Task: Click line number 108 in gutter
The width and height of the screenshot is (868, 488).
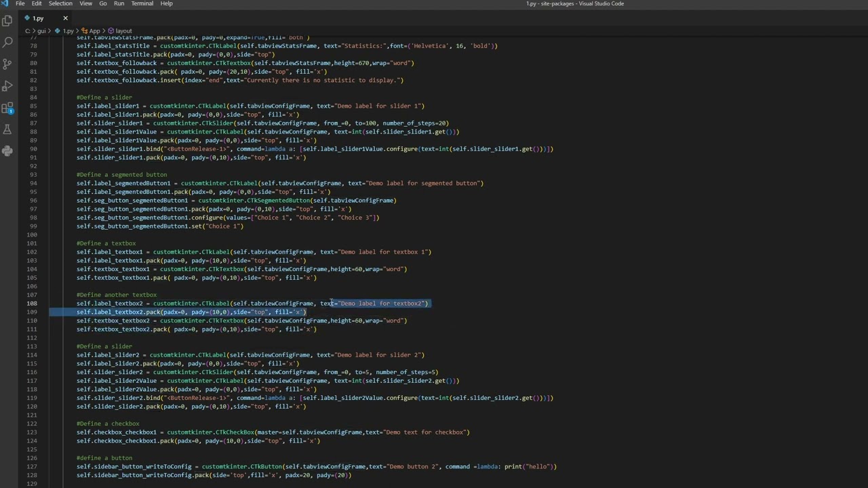Action: tap(32, 303)
